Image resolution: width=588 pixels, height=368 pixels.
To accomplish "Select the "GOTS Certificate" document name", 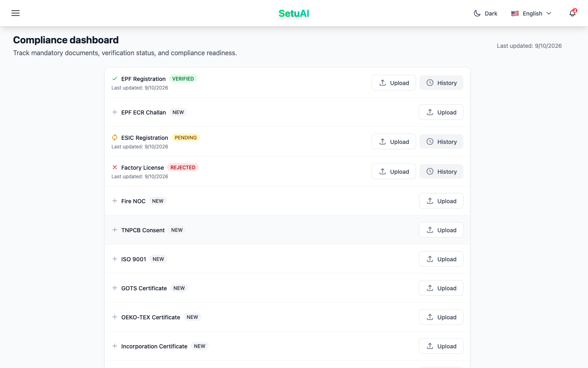I will click(x=144, y=288).
